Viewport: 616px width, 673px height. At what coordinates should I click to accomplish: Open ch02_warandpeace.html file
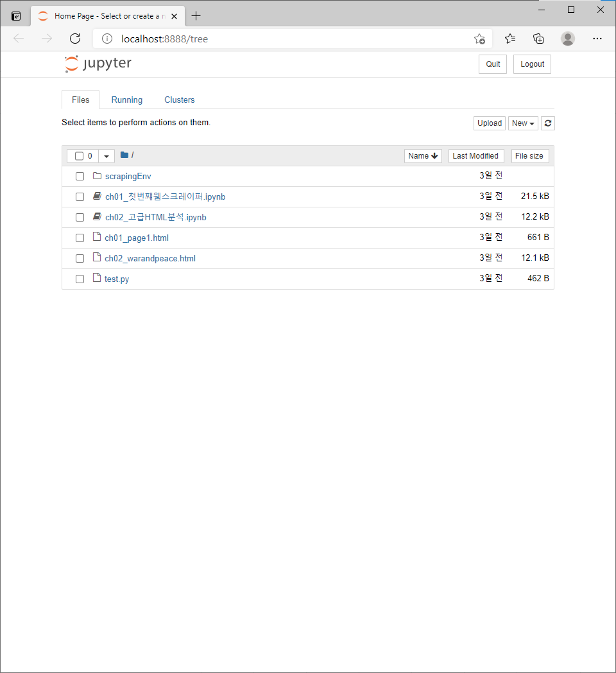point(150,258)
